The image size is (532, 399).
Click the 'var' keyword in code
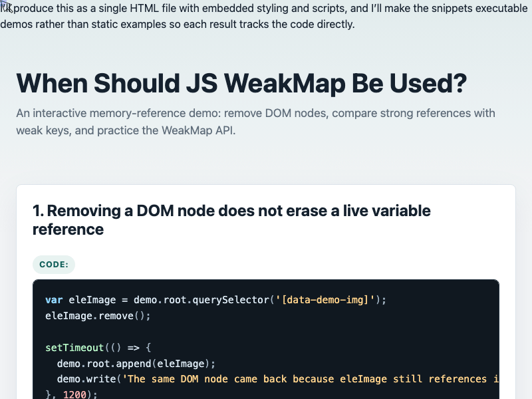[x=54, y=300]
